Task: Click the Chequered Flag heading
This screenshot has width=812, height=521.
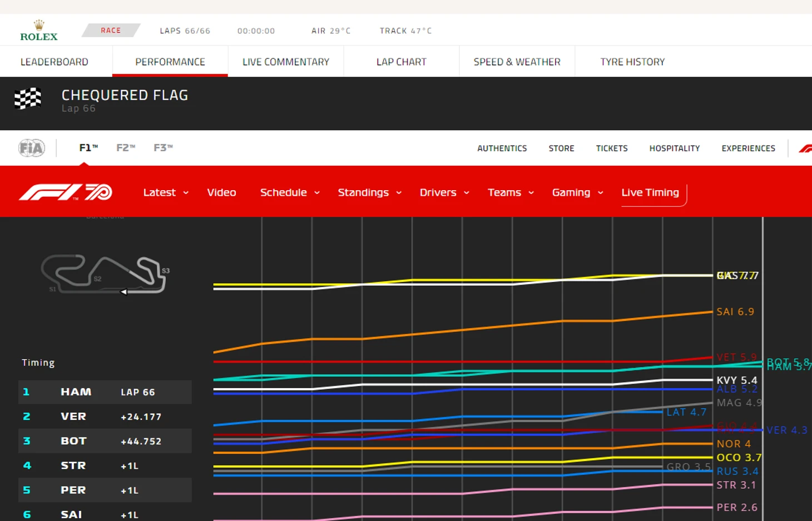Action: click(x=125, y=95)
